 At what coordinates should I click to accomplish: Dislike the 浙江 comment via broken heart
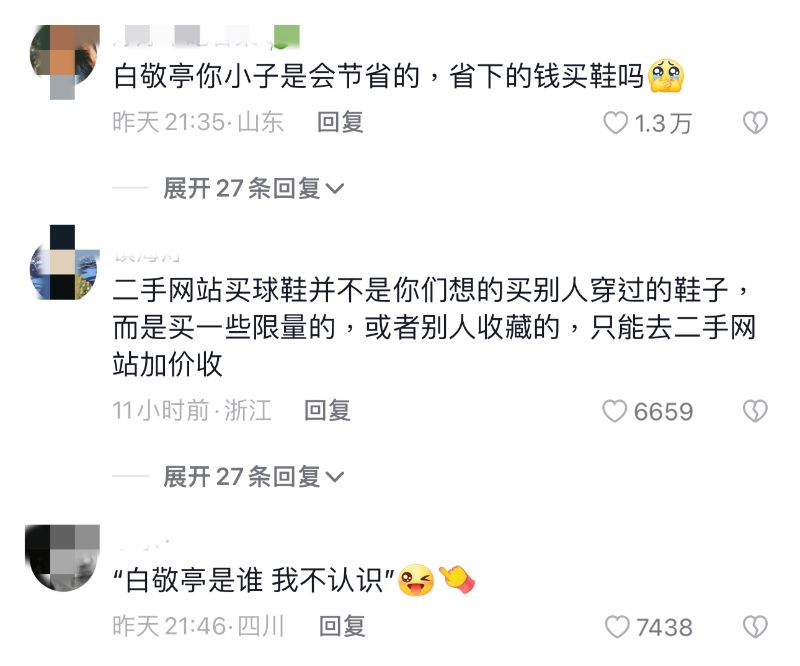tap(755, 411)
